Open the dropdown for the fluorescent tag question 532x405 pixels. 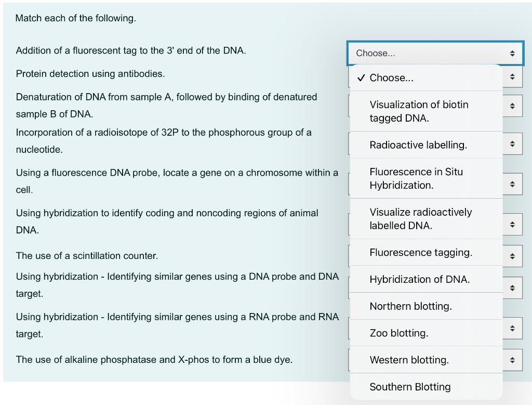[x=434, y=53]
